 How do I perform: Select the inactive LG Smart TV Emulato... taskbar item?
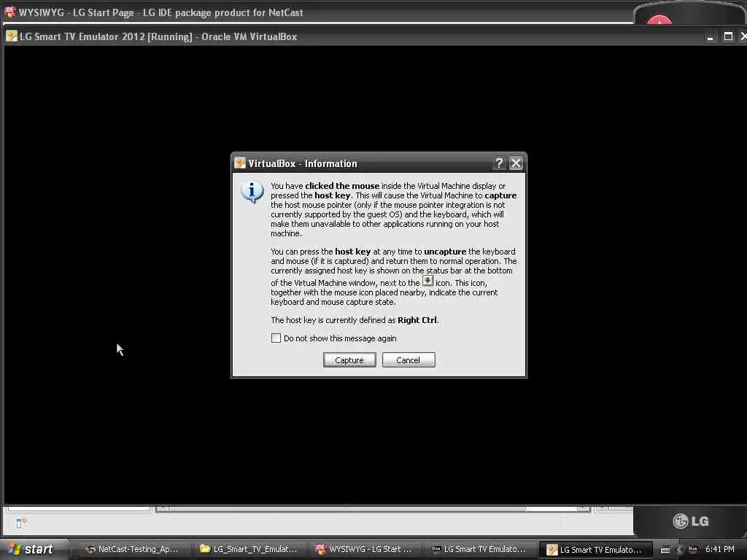[x=479, y=550]
